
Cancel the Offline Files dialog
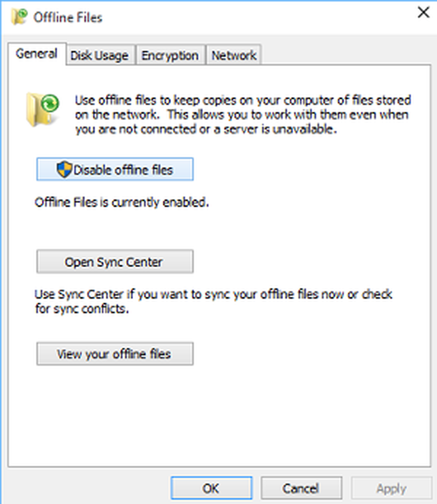[x=301, y=488]
